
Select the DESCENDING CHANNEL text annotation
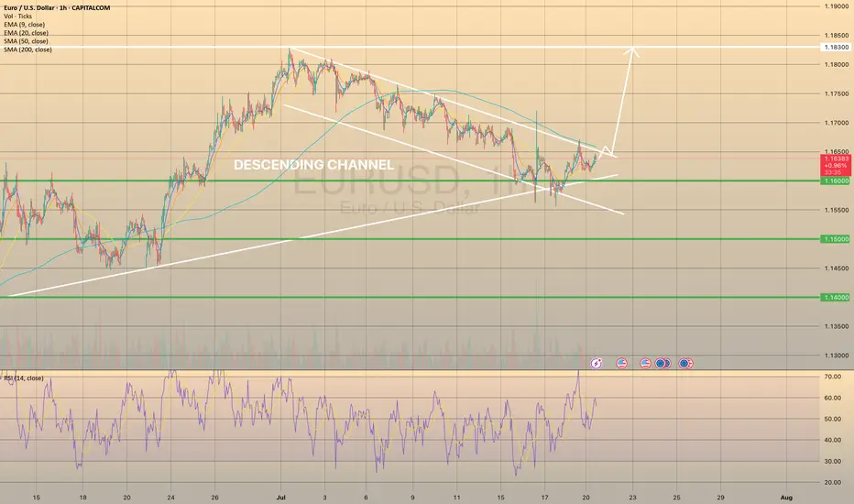(x=313, y=165)
